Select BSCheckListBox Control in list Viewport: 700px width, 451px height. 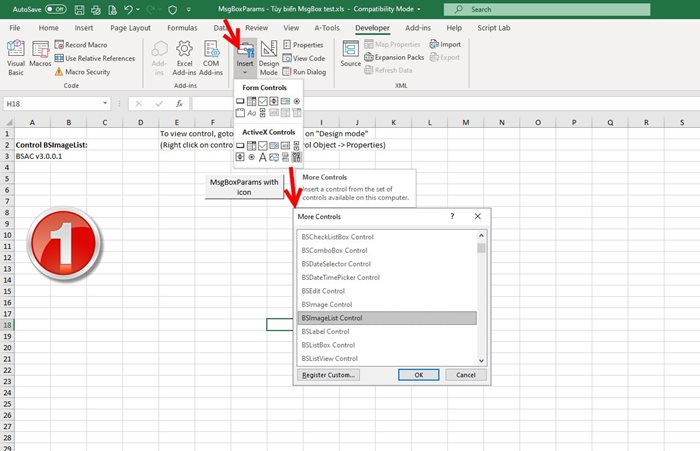pos(387,237)
